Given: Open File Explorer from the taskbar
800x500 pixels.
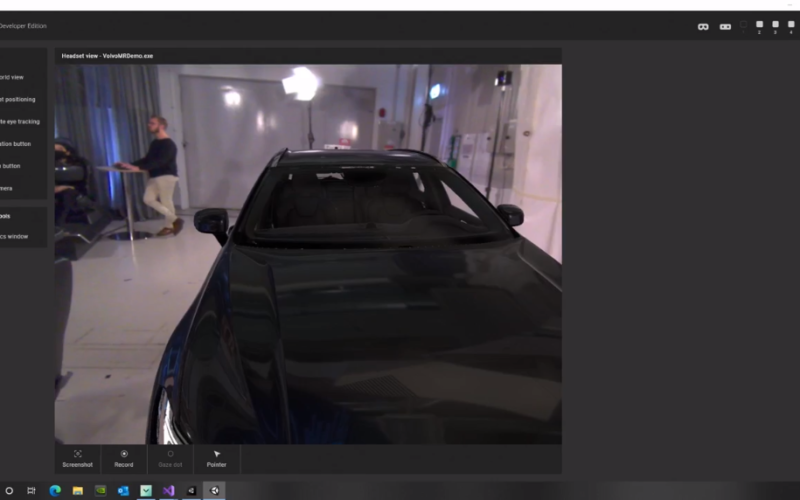Looking at the screenshot, I should (x=77, y=490).
